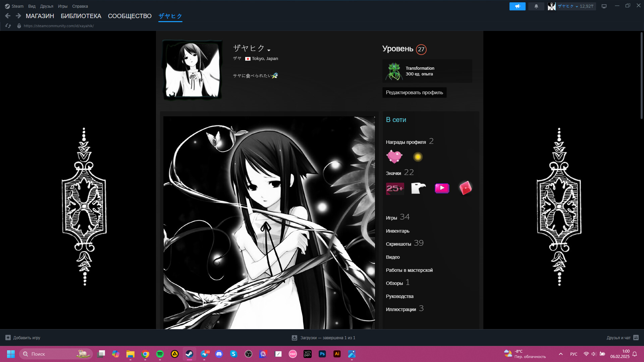The height and width of the screenshot is (362, 644).
Task: Show hidden tray icons chevron
Action: [x=560, y=354]
